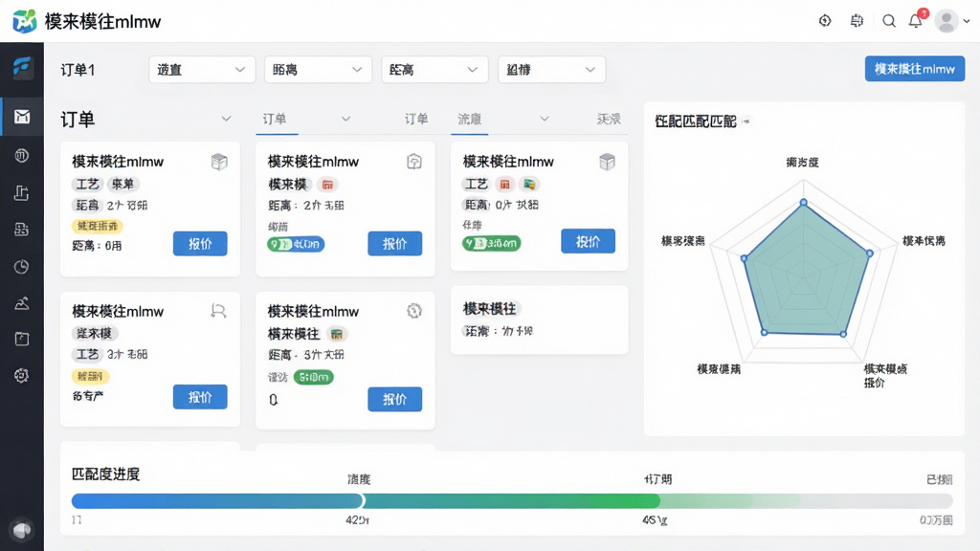Click 报价 on the card showing 距离：0用

point(200,244)
